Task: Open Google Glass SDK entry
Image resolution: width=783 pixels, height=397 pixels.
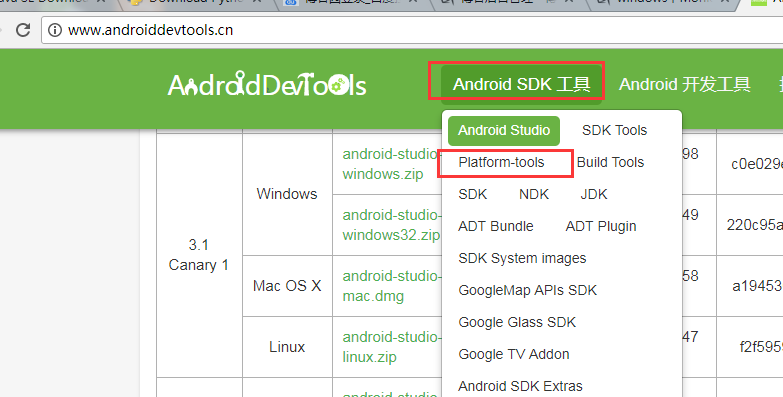Action: (x=517, y=322)
